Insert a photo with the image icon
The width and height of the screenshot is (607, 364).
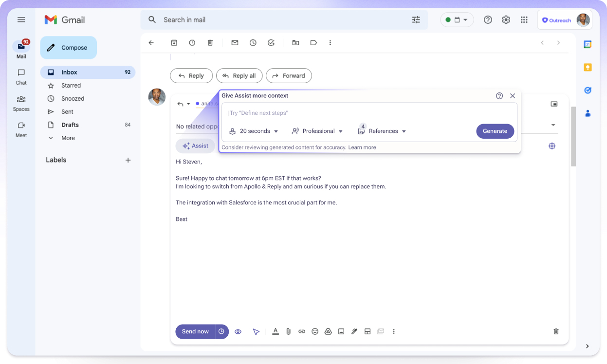[341, 331]
